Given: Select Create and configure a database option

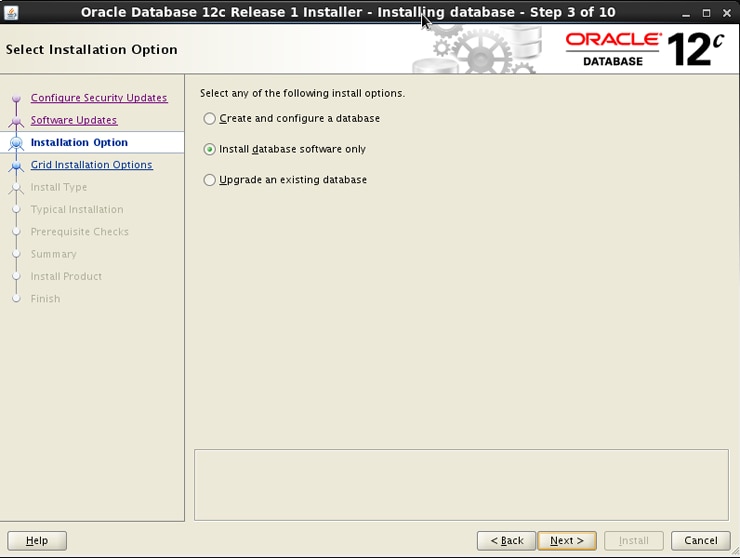Looking at the screenshot, I should coord(291,118).
